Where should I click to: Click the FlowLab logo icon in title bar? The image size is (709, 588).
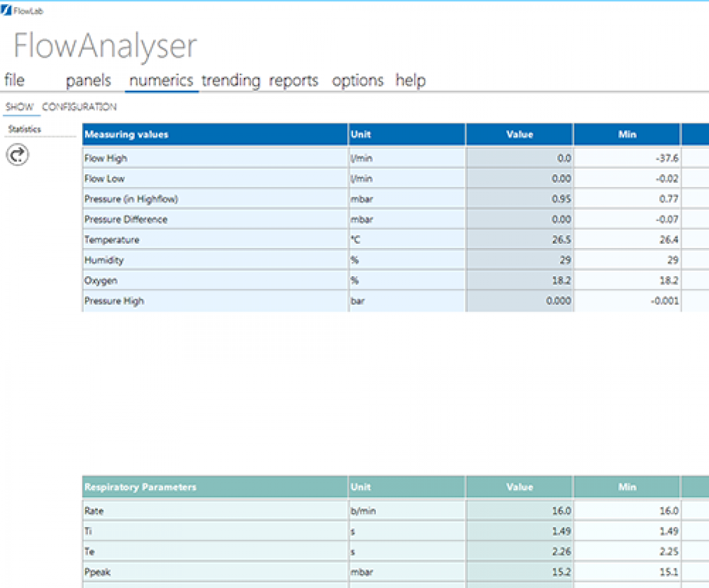(x=6, y=11)
